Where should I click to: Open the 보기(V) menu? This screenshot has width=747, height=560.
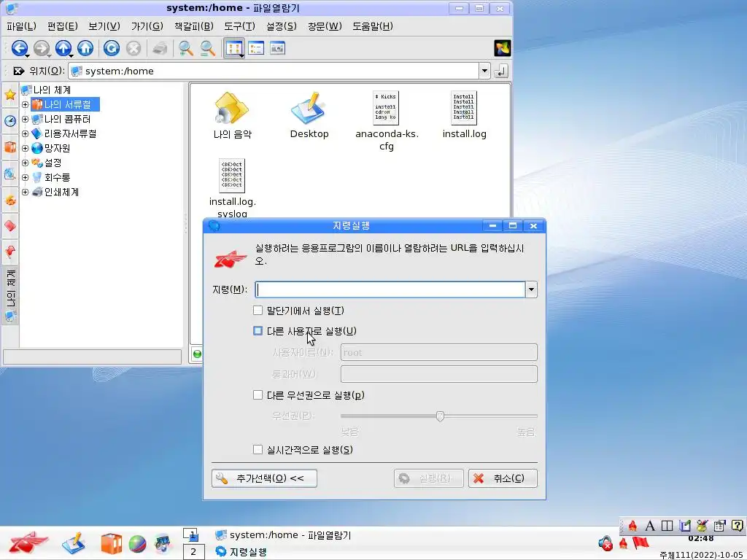tap(104, 26)
